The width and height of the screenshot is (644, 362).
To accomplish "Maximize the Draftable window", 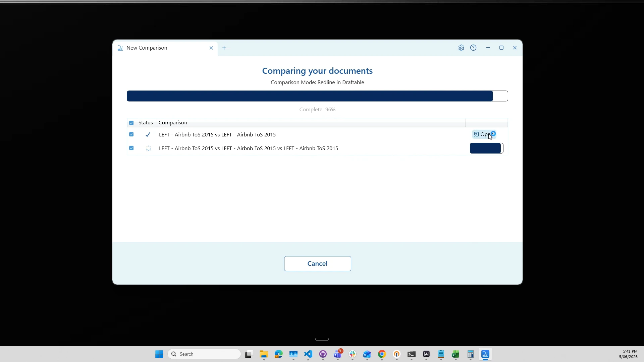I will pos(501,48).
